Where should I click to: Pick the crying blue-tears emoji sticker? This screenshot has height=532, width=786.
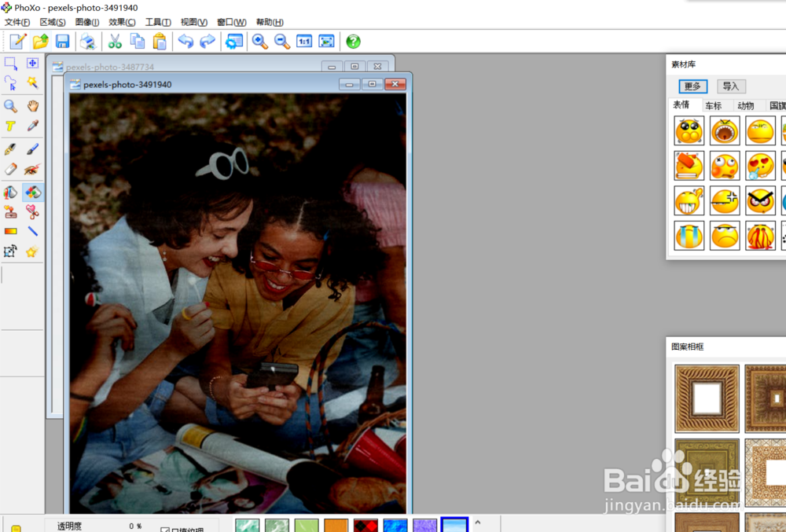coord(689,236)
